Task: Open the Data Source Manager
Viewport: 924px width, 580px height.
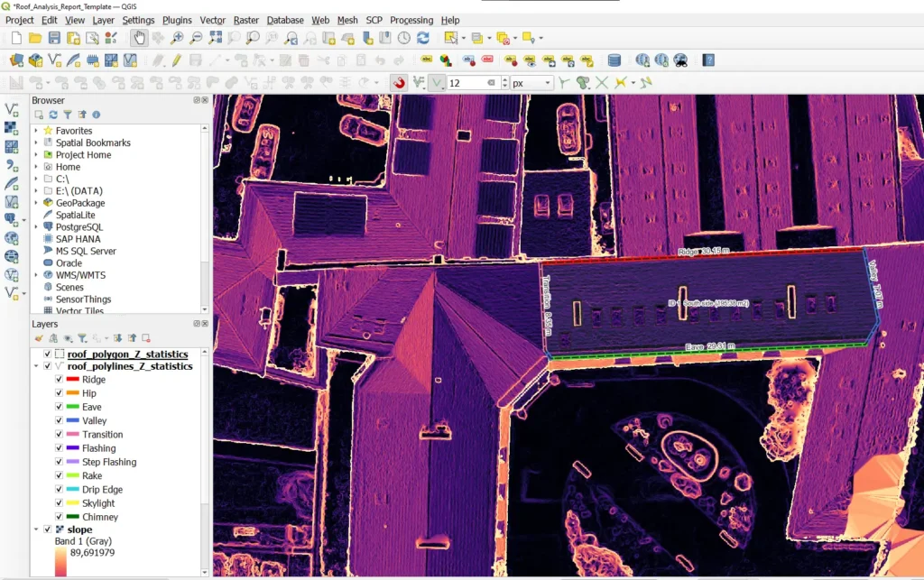Action: (x=15, y=60)
